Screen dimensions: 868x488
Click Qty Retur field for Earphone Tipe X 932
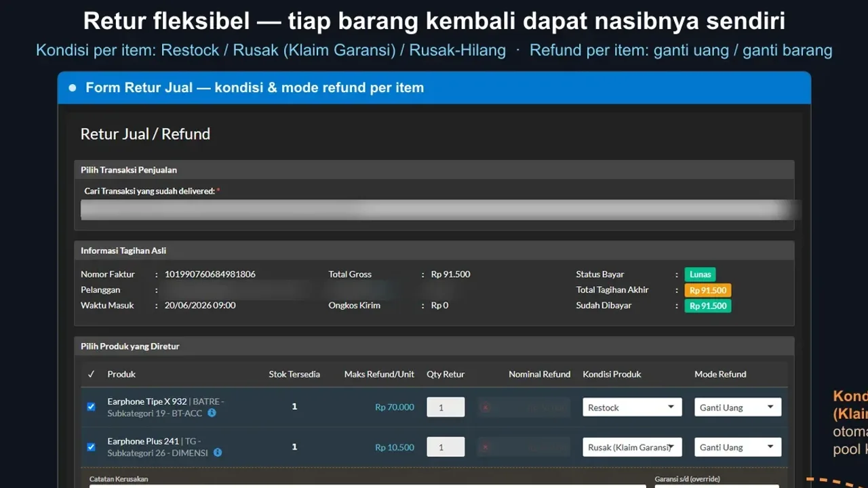[446, 407]
